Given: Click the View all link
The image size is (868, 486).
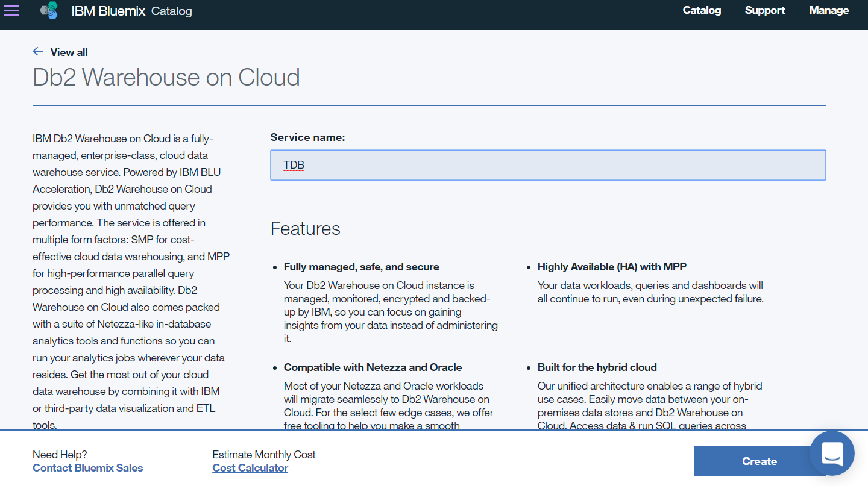Looking at the screenshot, I should [x=69, y=52].
